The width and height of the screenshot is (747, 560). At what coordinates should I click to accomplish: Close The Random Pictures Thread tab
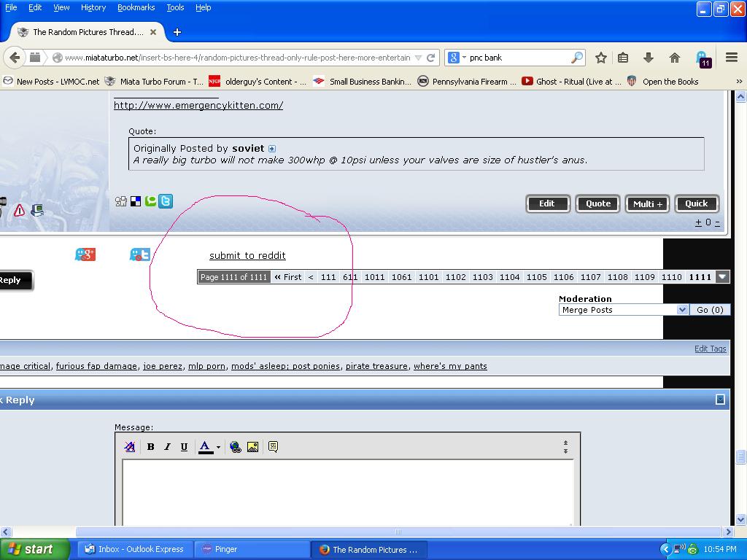point(153,32)
